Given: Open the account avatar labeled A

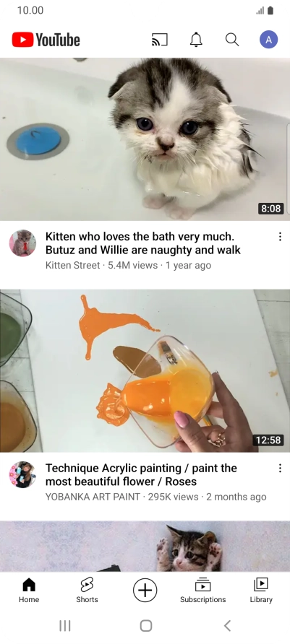Looking at the screenshot, I should click(268, 40).
